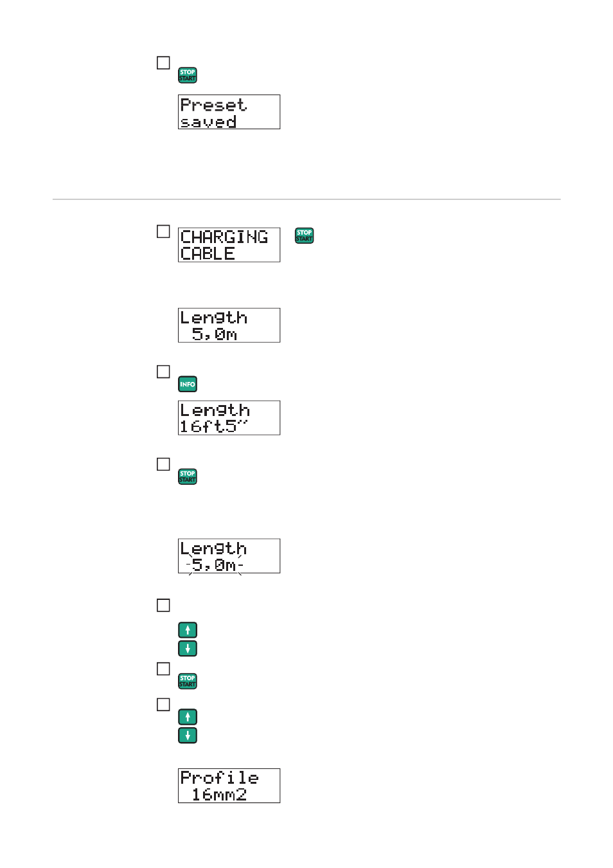Click the down arrow icon directly above the Profile 16mm2 display
The image size is (613, 868).
[188, 736]
